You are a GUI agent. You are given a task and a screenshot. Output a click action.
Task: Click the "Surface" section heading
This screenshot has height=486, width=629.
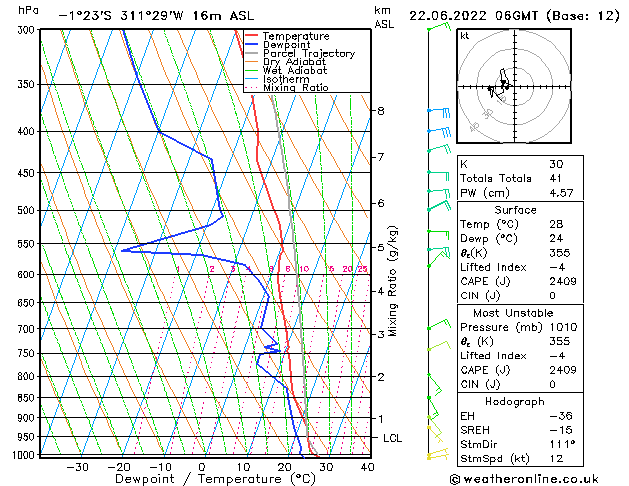tap(515, 210)
